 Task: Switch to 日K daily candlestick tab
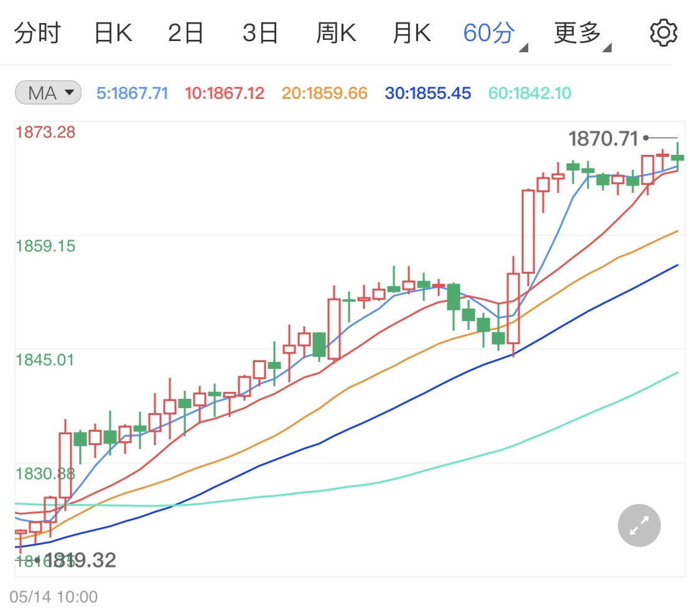(x=113, y=33)
